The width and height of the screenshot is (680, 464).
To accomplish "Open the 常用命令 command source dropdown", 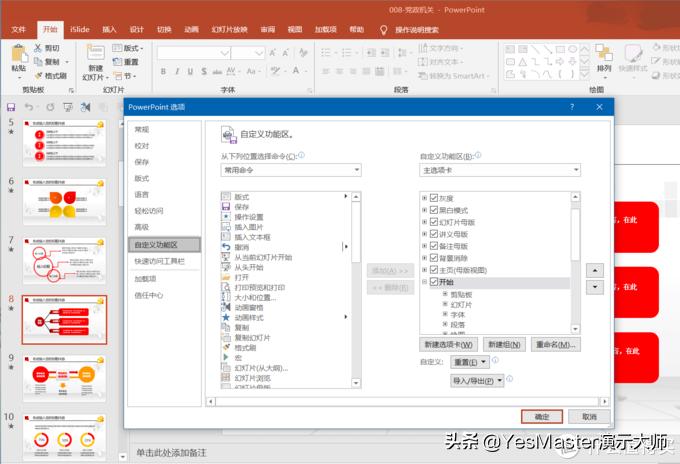I will [x=291, y=170].
